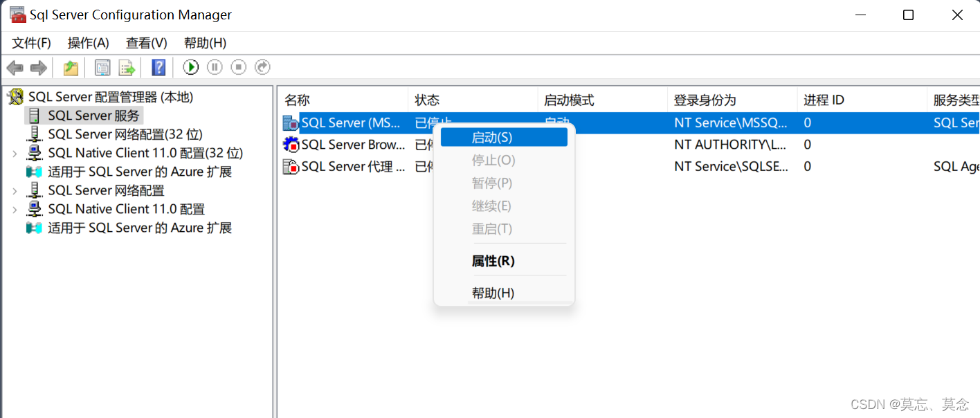Sort by the 进程 ID column header
This screenshot has width=980, height=418.
pos(862,100)
